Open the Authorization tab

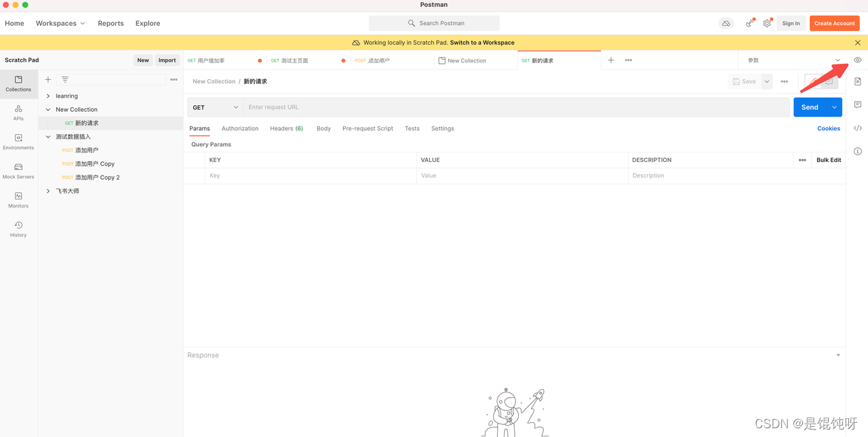tap(240, 128)
